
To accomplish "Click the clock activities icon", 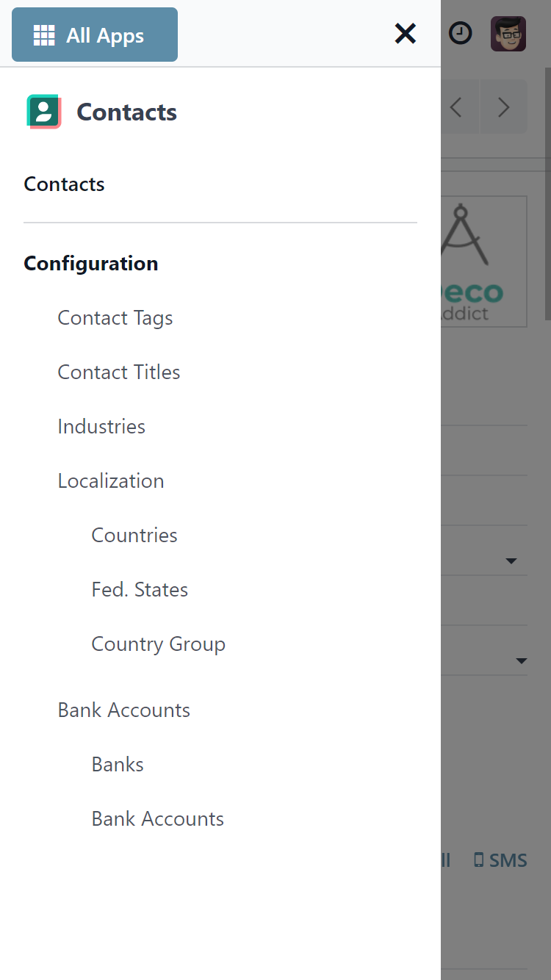I will tap(461, 33).
